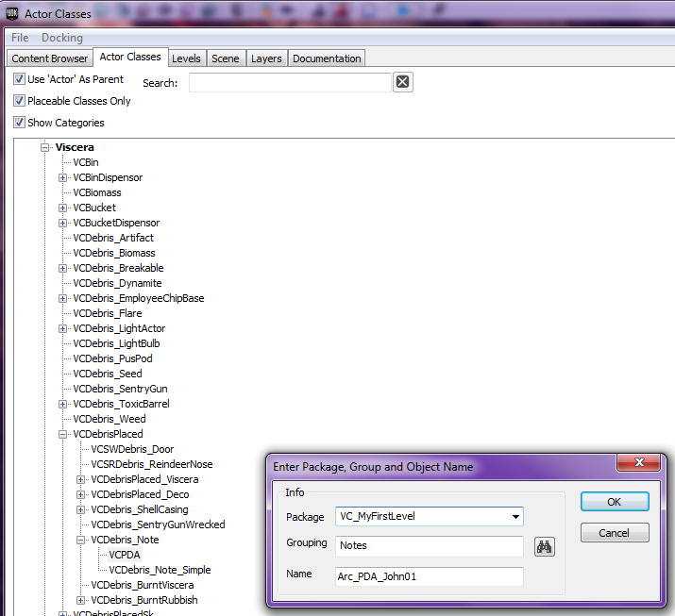Viewport: 675px width, 616px height.
Task: Confirm dialog with OK button
Action: coord(615,502)
